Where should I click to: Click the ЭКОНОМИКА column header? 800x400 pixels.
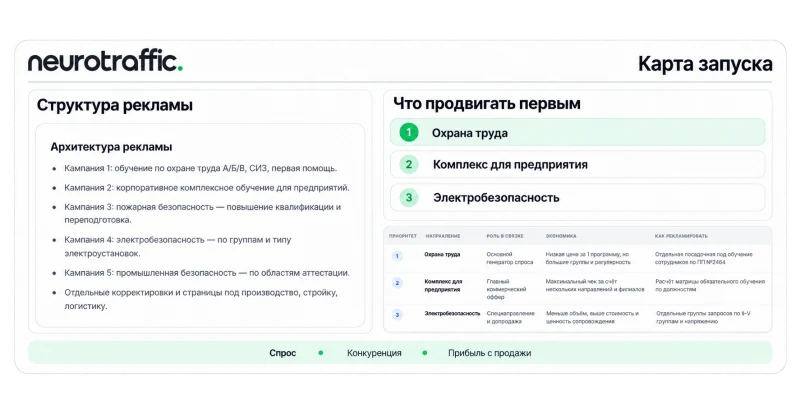(x=561, y=236)
